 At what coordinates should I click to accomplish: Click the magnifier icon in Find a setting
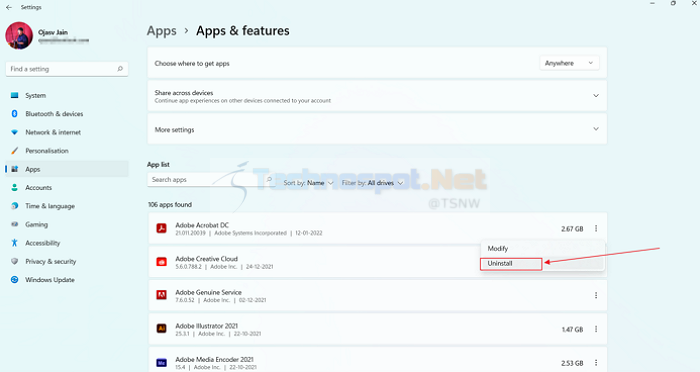coord(120,69)
